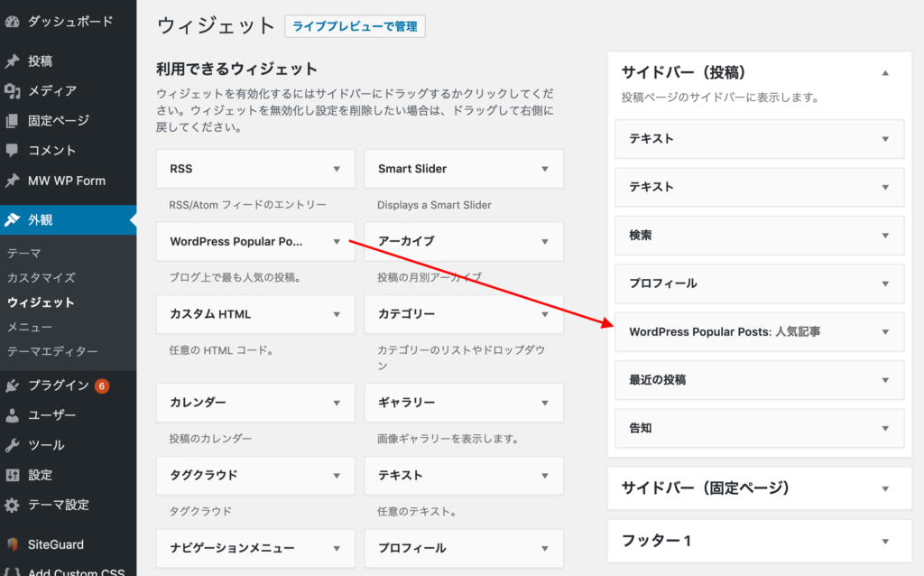Image resolution: width=924 pixels, height=576 pixels.
Task: Expand the Smart Slider widget arrow
Action: click(x=545, y=169)
